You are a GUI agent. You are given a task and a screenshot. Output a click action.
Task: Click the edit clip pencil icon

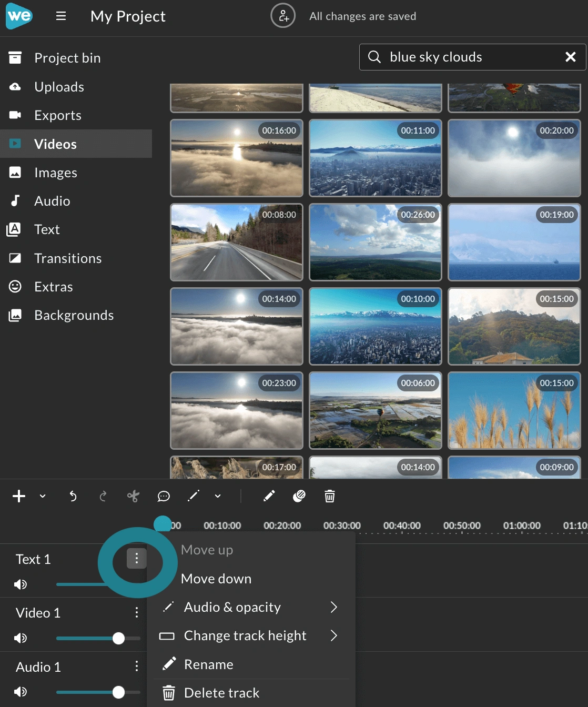(269, 496)
